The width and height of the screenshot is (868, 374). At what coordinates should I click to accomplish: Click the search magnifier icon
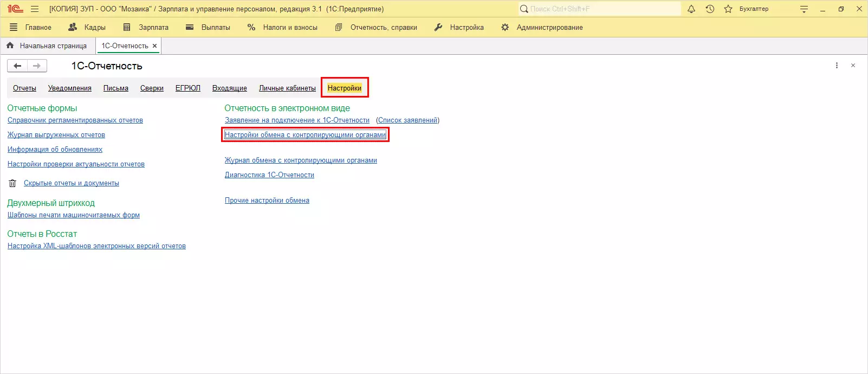pos(524,9)
